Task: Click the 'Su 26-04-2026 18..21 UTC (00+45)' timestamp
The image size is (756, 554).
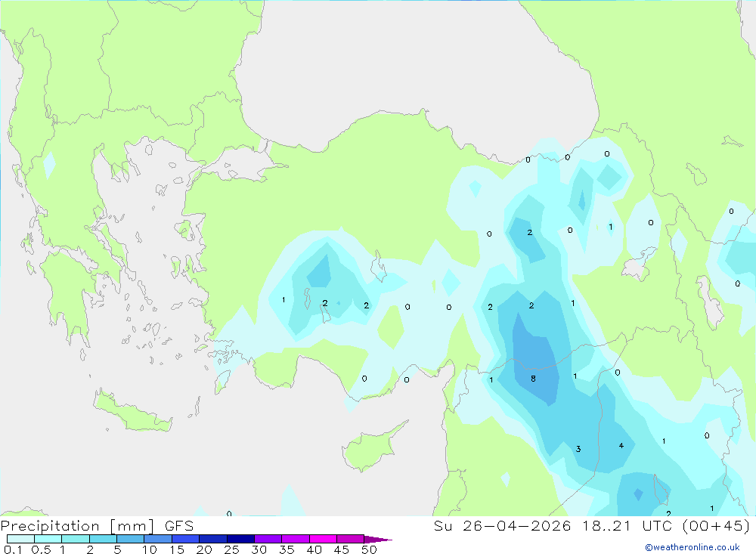Action: [592, 525]
